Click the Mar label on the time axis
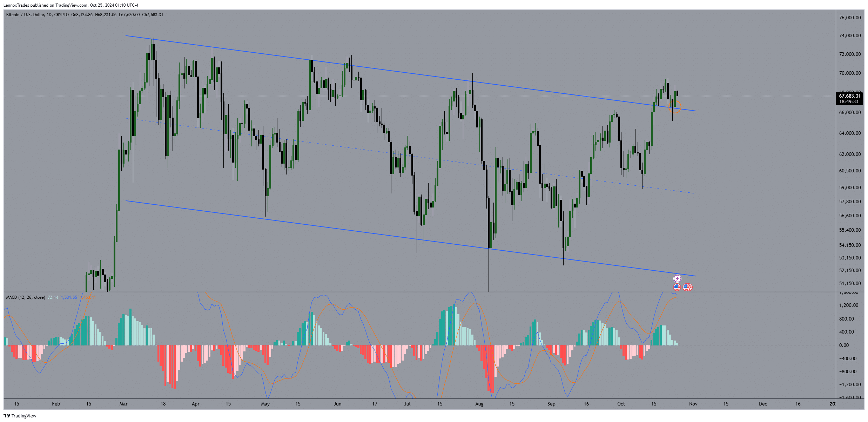868x422 pixels. click(x=123, y=404)
